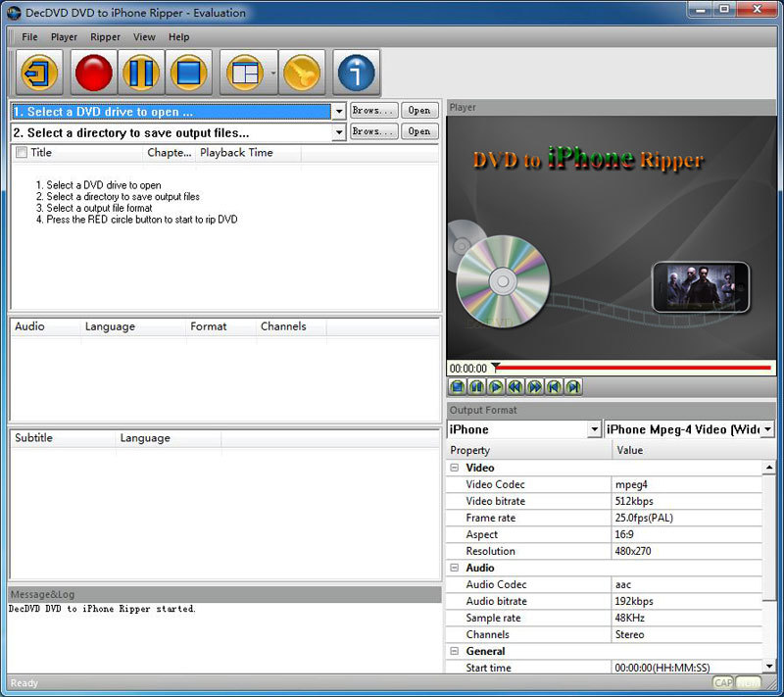Open the Player menu

[x=64, y=37]
